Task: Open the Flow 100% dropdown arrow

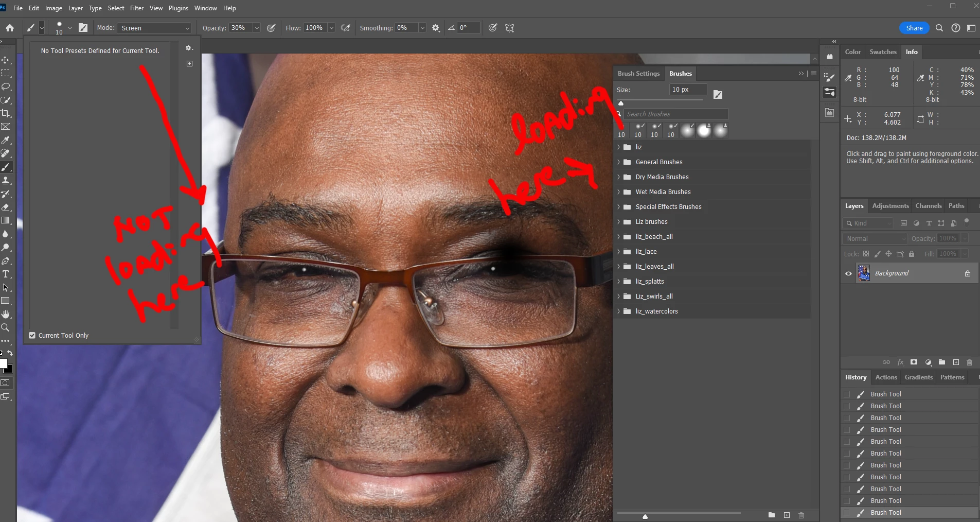Action: 331,28
